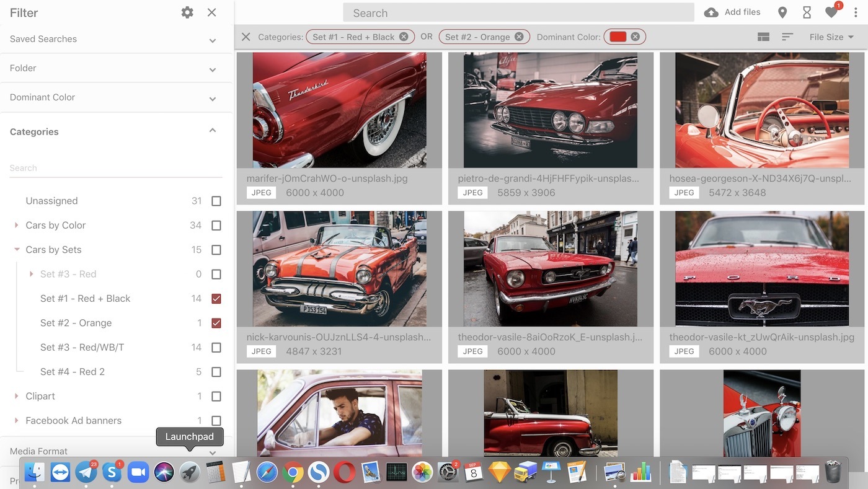This screenshot has height=489, width=868.
Task: Click the Add files button
Action: click(x=732, y=12)
